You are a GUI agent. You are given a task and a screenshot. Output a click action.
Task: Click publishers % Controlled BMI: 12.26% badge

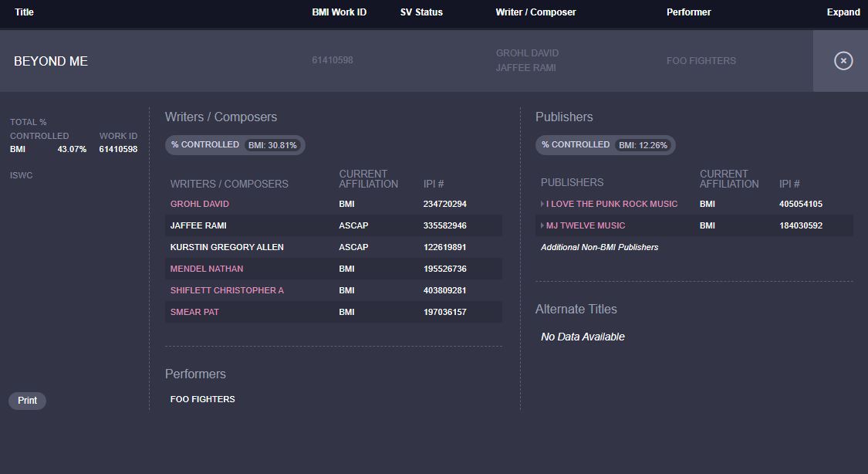click(x=605, y=145)
